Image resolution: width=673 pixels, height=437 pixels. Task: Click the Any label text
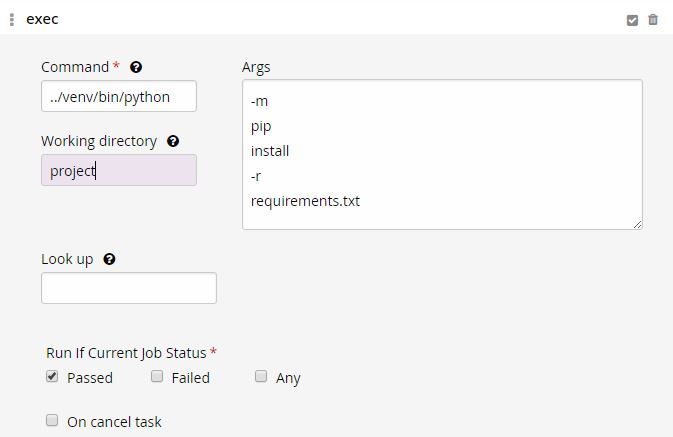(288, 378)
